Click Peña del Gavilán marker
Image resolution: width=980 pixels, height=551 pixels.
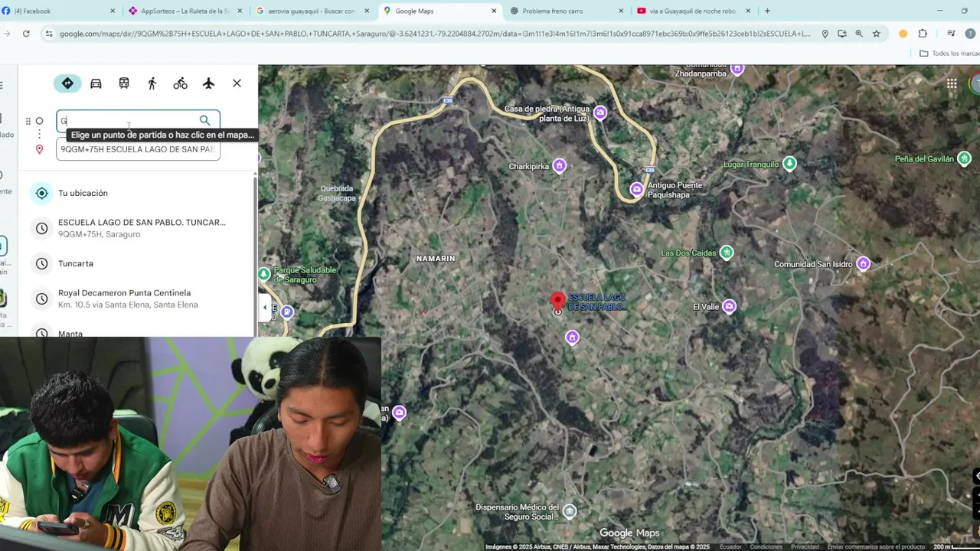(965, 158)
